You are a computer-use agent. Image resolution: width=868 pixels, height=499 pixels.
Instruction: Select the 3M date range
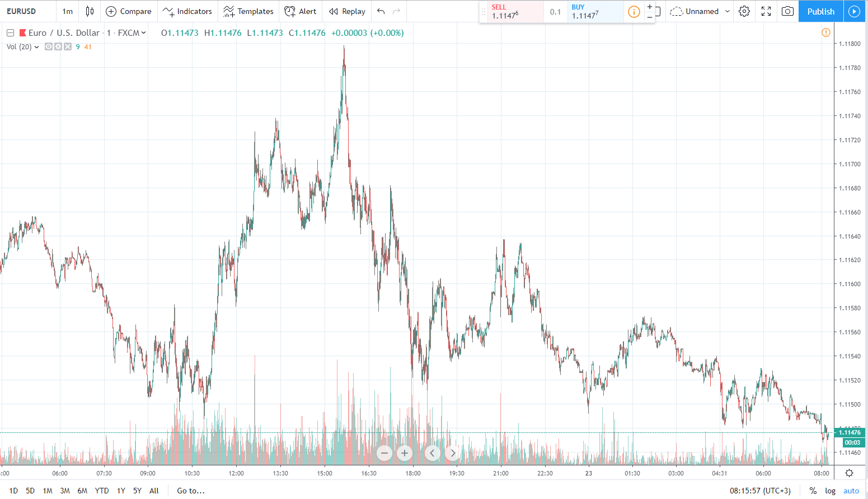pyautogui.click(x=65, y=491)
